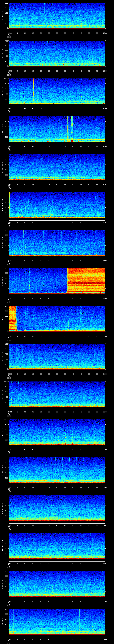
Task: Click the '22:00' end time label
Action: click(x=105, y=298)
